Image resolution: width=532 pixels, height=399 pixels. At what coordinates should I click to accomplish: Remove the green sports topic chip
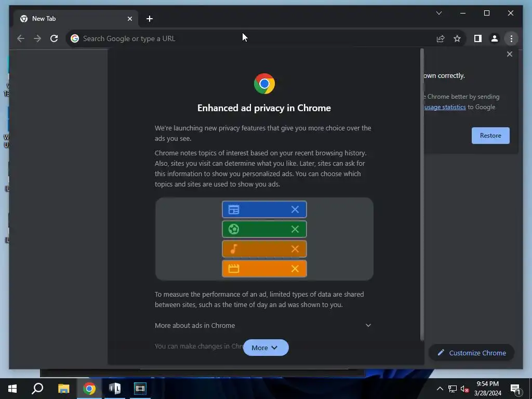[x=295, y=229]
